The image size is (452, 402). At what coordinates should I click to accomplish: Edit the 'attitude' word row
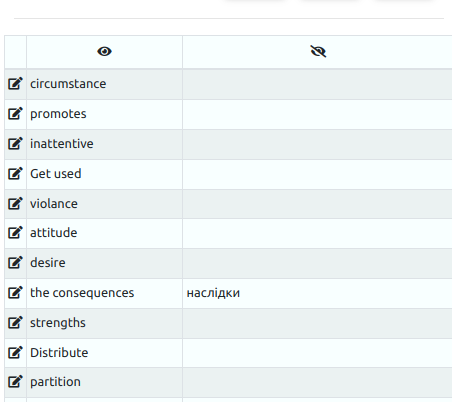15,232
